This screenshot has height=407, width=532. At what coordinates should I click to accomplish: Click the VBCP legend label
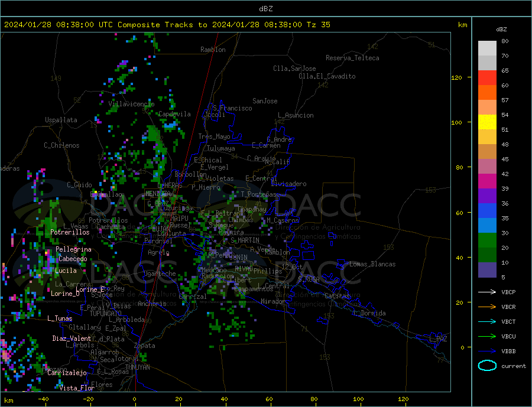(x=508, y=292)
